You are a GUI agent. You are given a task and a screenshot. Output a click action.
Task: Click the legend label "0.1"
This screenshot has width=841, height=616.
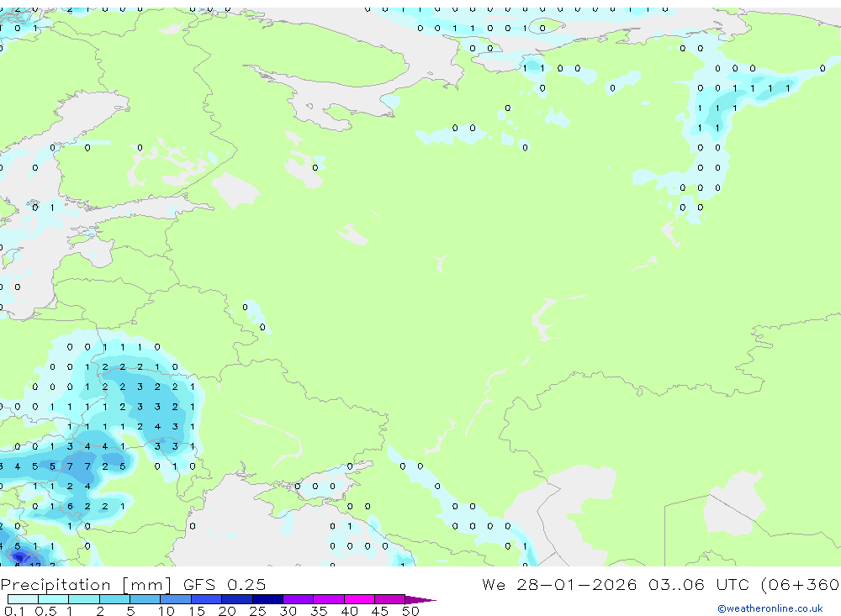pyautogui.click(x=14, y=611)
